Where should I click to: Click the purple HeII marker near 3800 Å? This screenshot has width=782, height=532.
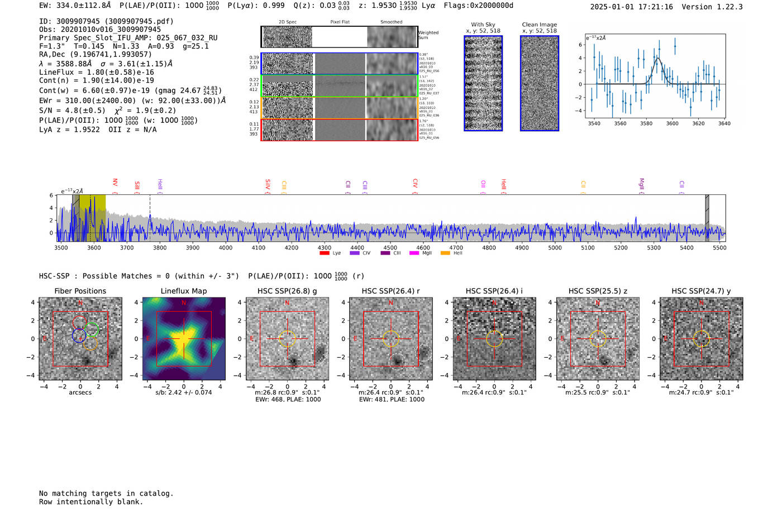(160, 186)
